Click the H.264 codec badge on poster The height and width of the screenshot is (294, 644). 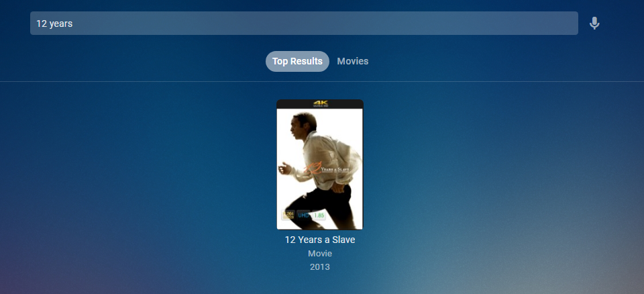pos(288,215)
